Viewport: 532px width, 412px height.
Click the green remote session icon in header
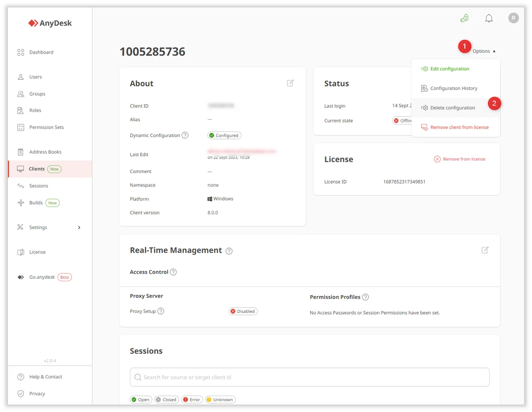pyautogui.click(x=464, y=18)
